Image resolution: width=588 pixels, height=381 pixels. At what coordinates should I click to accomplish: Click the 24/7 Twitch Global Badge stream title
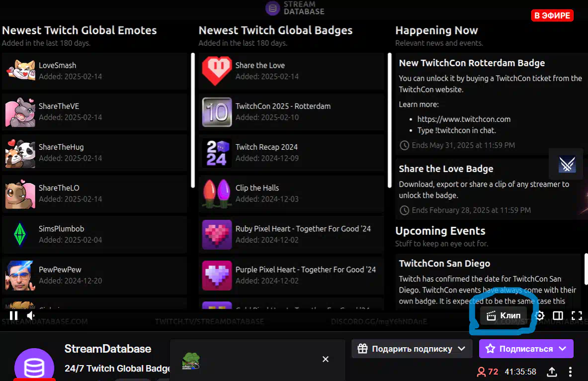117,369
